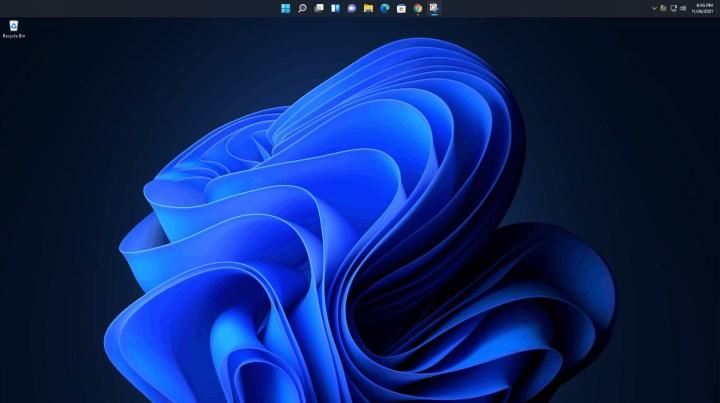Click the Recycle Bin text label
This screenshot has height=403, width=720.
[14, 36]
